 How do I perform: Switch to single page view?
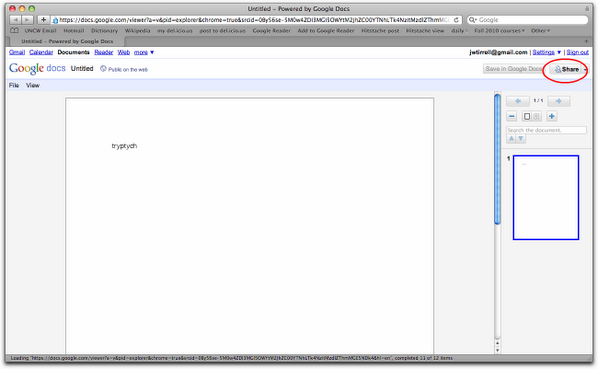(527, 116)
